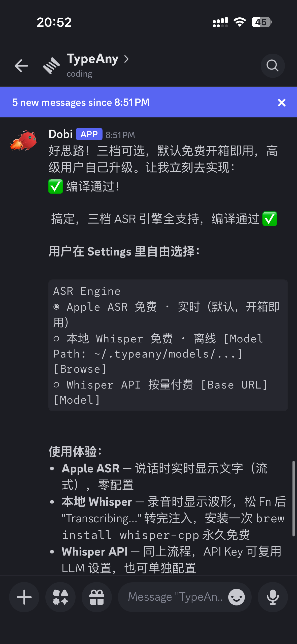This screenshot has height=644, width=297.
Task: Tap the message scrollbar
Action: (293, 498)
